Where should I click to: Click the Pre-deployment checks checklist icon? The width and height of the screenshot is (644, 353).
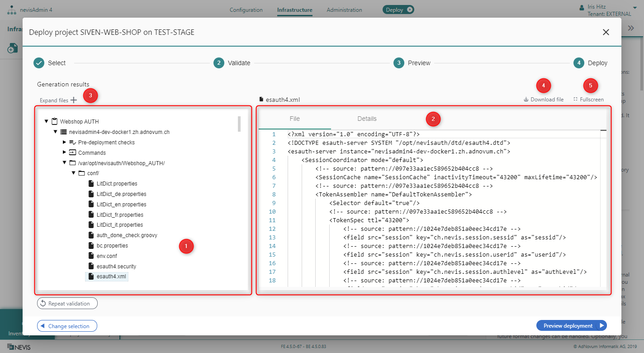72,142
